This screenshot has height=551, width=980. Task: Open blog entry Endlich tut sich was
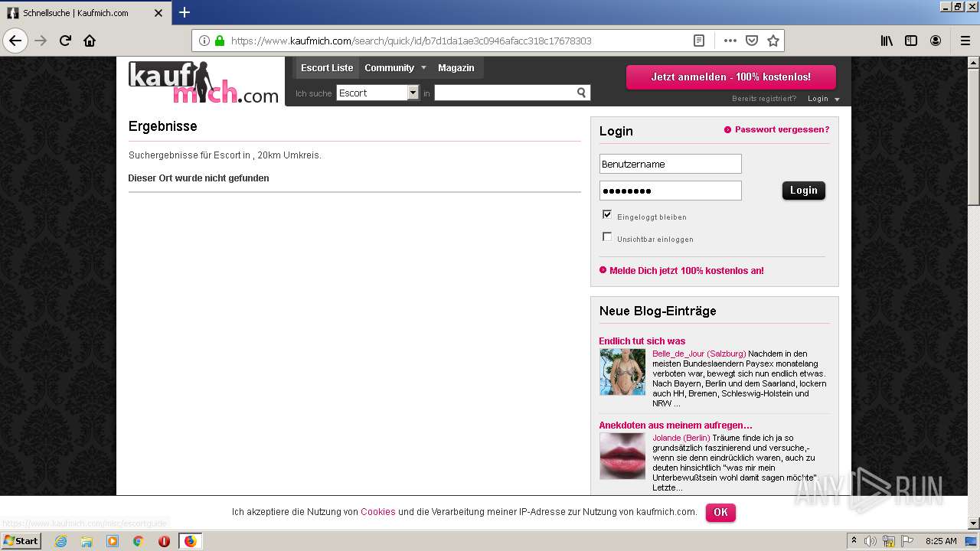[642, 341]
